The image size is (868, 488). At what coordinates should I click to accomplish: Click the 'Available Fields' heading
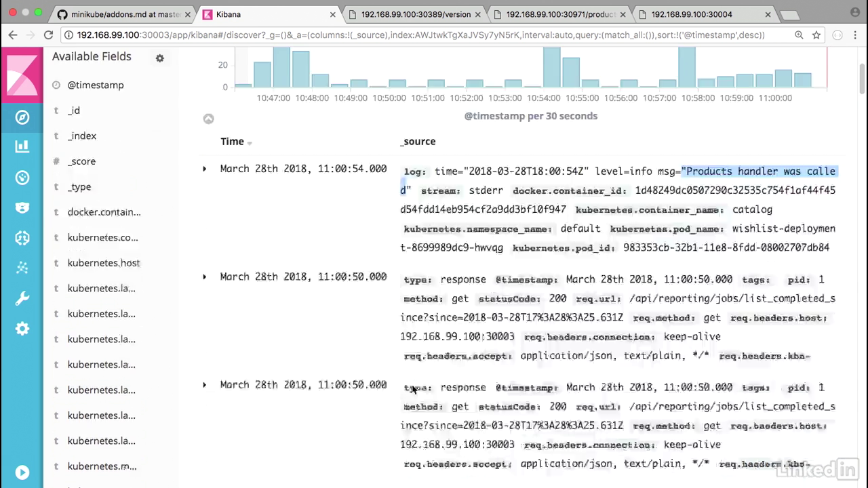tap(92, 57)
